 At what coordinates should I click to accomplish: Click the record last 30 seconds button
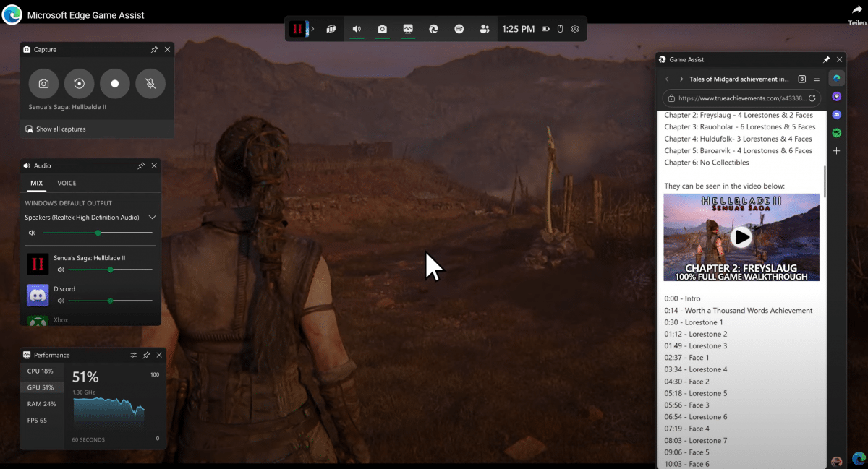[79, 84]
